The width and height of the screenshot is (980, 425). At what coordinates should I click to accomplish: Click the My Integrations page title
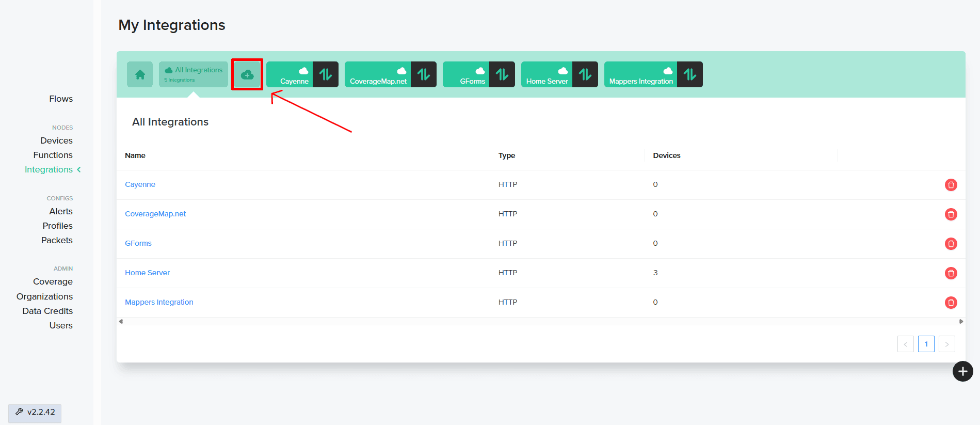(172, 25)
